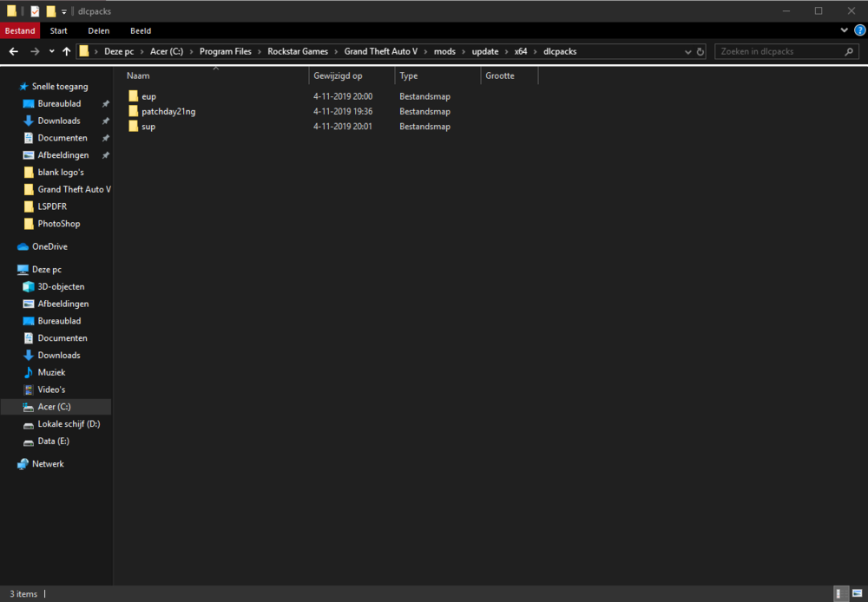Refresh the dlcpacks folder view
Viewport: 868px width, 602px height.
700,51
